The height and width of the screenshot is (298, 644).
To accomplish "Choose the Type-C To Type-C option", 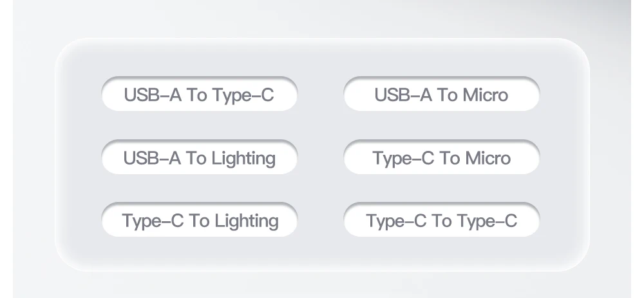I will click(441, 221).
